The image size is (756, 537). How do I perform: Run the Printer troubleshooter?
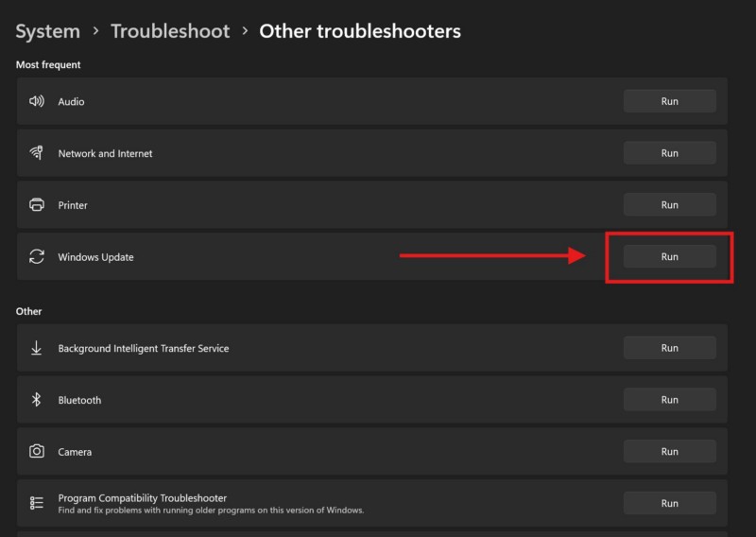tap(669, 205)
